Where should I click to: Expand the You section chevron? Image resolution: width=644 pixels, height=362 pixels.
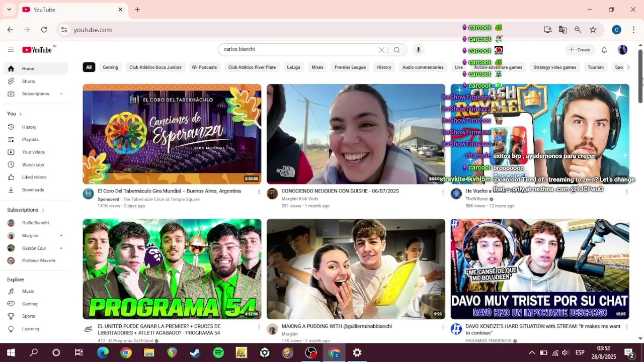point(20,114)
